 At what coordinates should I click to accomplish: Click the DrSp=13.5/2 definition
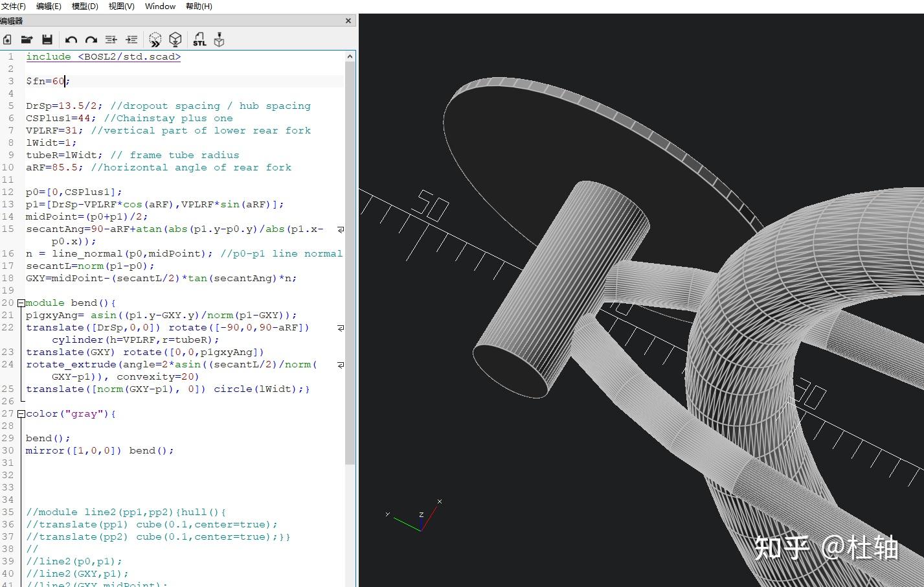(x=64, y=106)
